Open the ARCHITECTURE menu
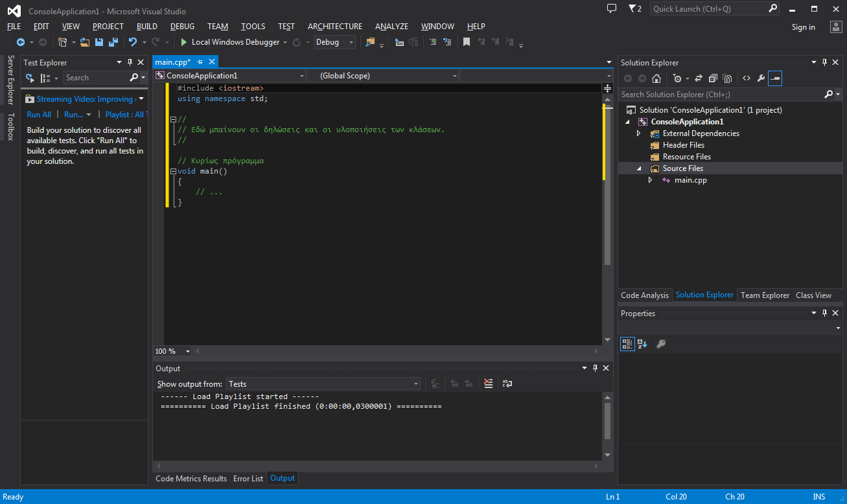 pyautogui.click(x=335, y=27)
